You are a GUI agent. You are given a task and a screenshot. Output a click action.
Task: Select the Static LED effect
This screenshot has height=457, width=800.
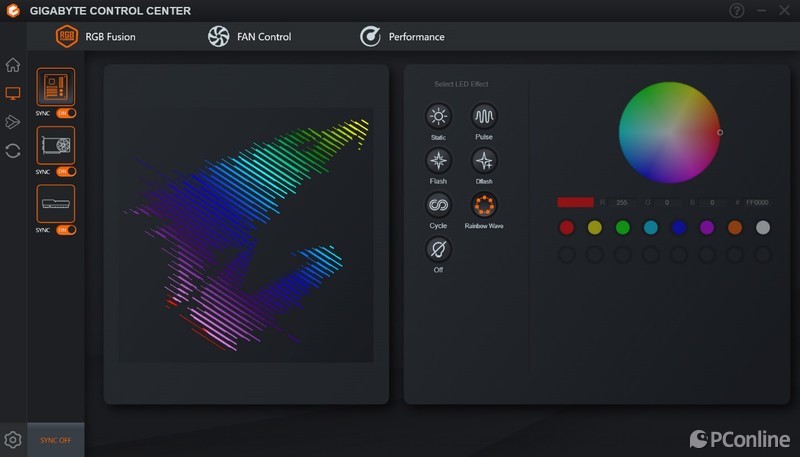pos(438,116)
